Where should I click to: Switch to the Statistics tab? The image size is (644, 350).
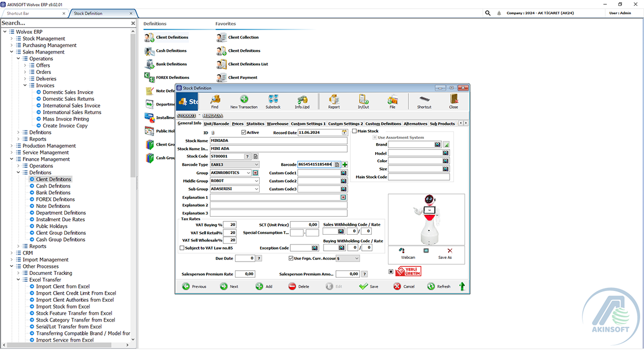pyautogui.click(x=255, y=124)
